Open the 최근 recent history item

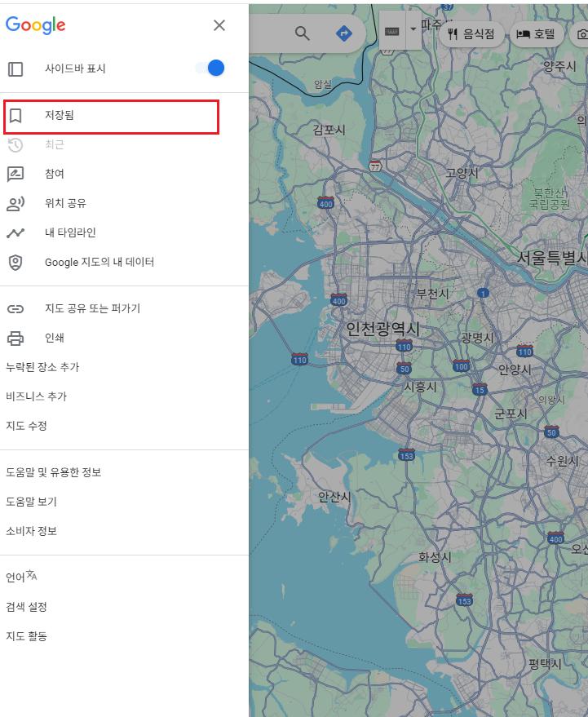(123, 144)
